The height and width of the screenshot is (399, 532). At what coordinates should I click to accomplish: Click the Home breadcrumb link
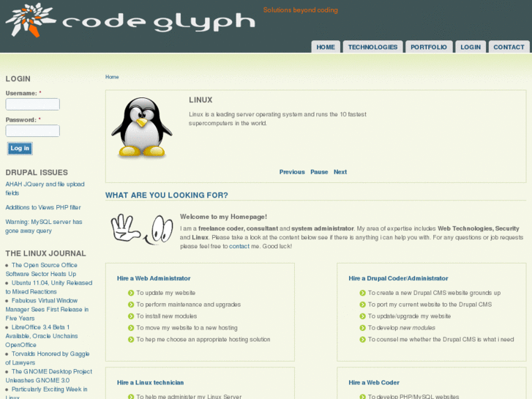112,77
